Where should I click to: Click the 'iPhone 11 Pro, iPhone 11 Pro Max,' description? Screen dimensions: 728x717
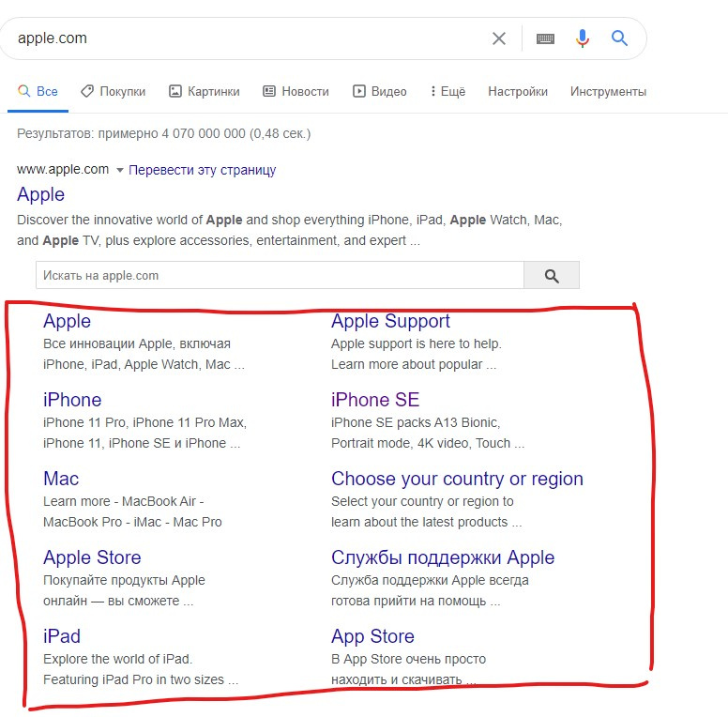(x=144, y=422)
